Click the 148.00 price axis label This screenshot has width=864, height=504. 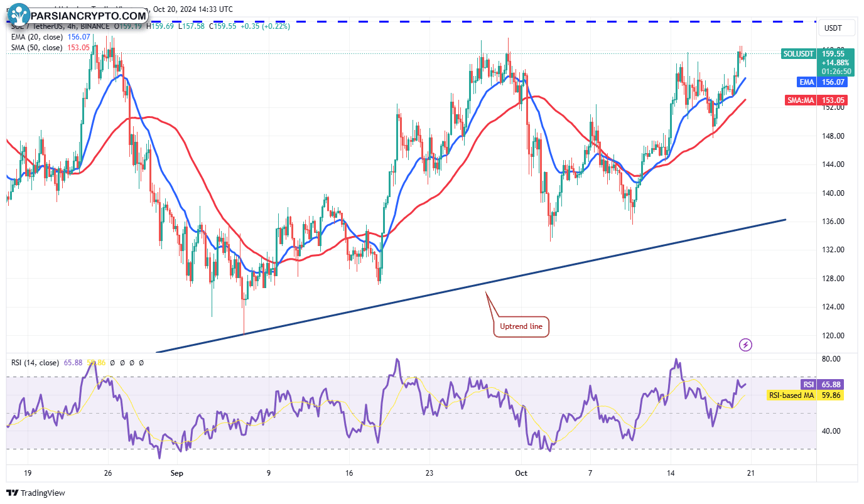(x=834, y=136)
